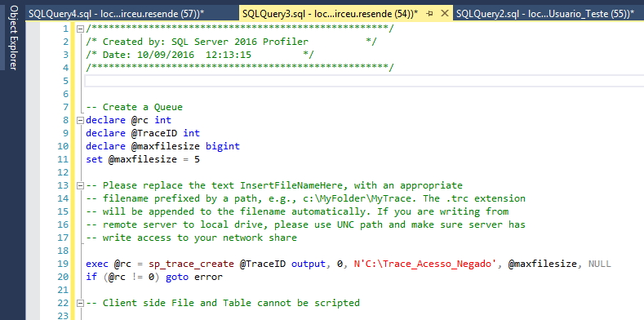Click the 'exec' keyword on line 19
Image resolution: width=644 pixels, height=320 pixels.
(97, 264)
